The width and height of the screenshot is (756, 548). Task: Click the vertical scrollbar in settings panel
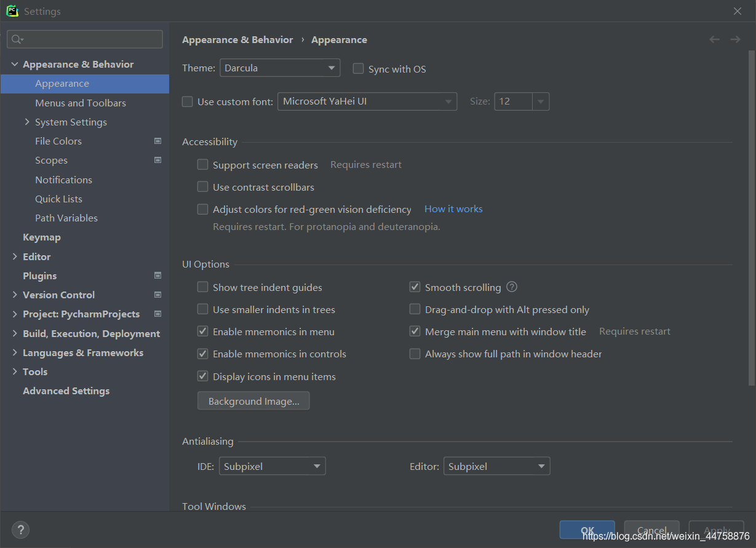coord(751,215)
